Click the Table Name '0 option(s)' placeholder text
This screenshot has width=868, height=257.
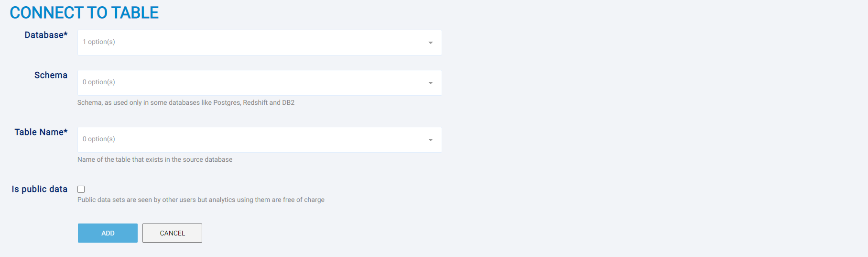coord(99,139)
